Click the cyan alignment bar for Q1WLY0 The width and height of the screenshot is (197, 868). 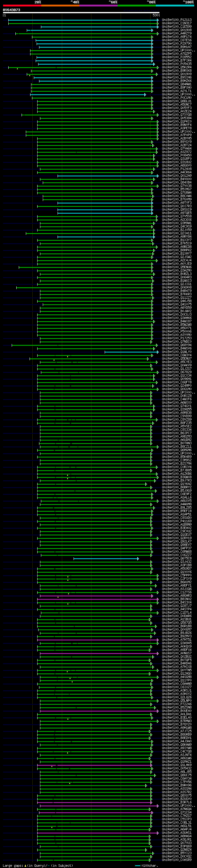tap(131, 352)
